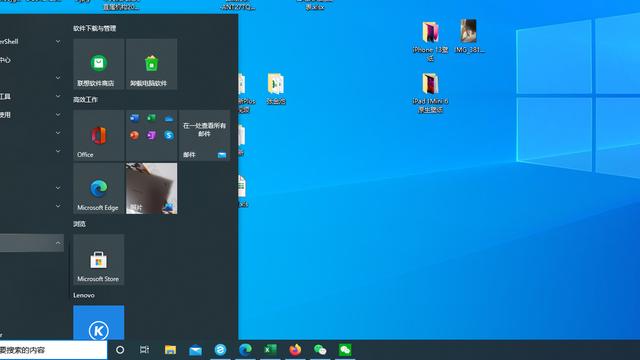Screen dimensions: 640x360
Task: Open File Explorer from the taskbar
Action: [170, 350]
